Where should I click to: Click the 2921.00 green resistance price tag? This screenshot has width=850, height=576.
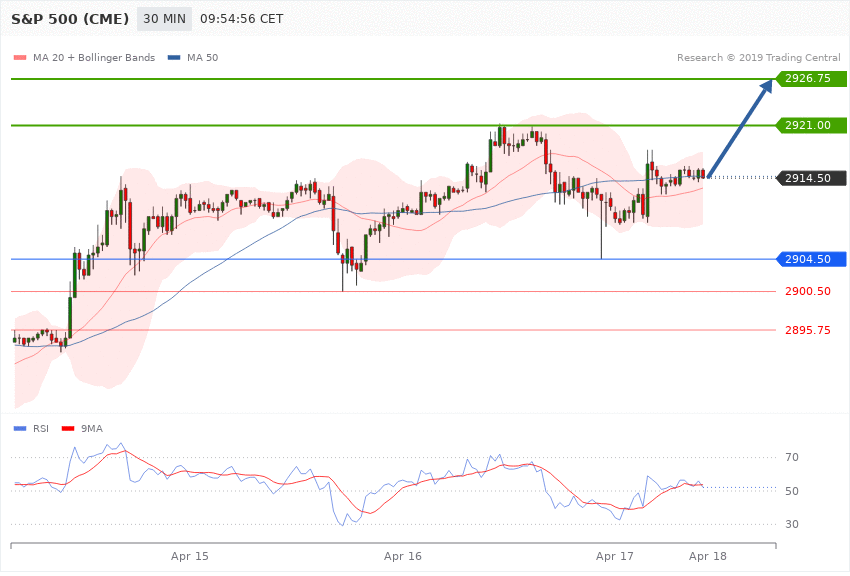(811, 125)
